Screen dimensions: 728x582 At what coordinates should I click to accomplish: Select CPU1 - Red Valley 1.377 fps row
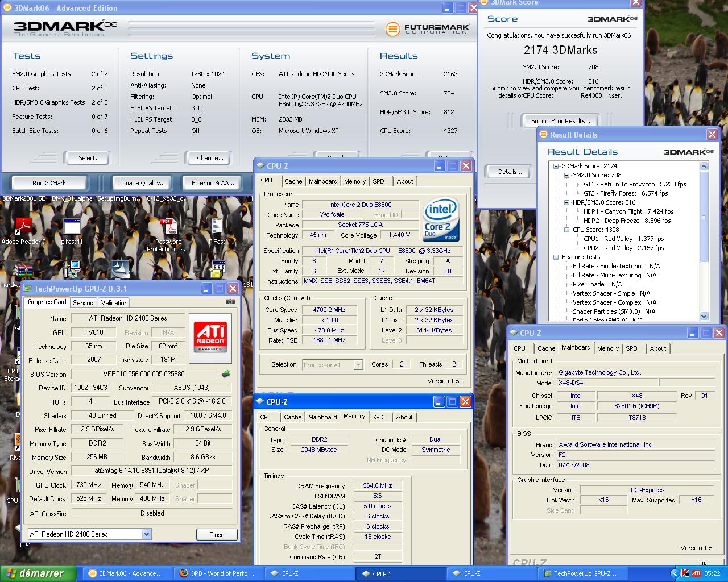(x=623, y=239)
